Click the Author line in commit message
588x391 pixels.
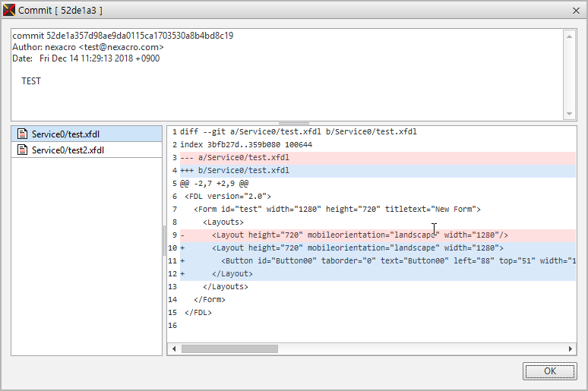coord(87,47)
